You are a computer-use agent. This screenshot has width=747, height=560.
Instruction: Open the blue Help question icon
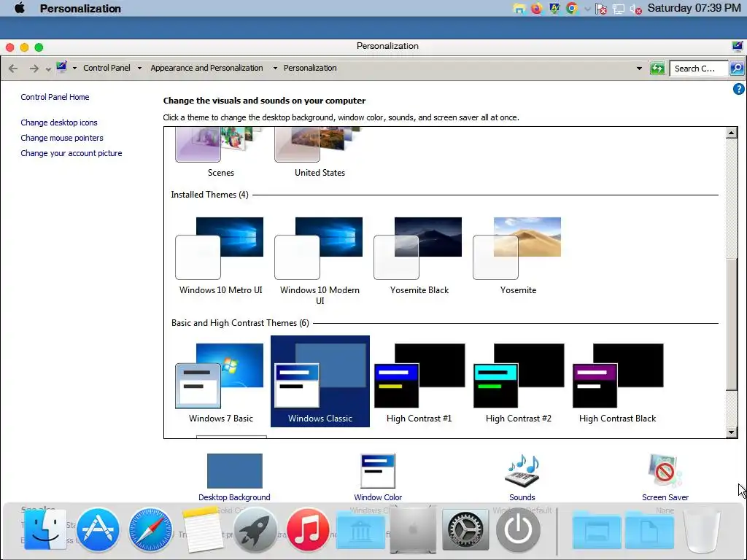(x=738, y=89)
